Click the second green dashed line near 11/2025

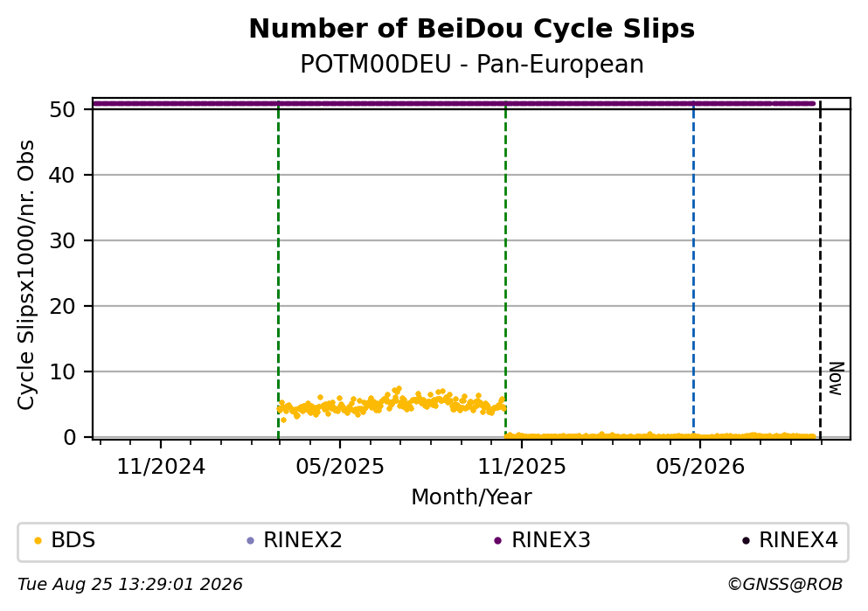pyautogui.click(x=506, y=270)
